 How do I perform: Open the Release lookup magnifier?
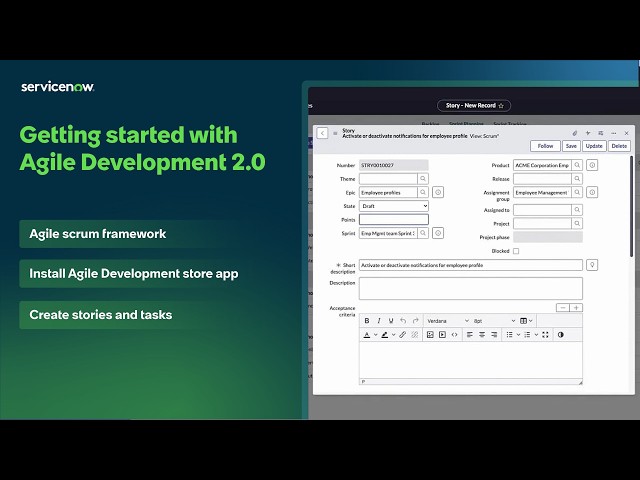pyautogui.click(x=577, y=179)
